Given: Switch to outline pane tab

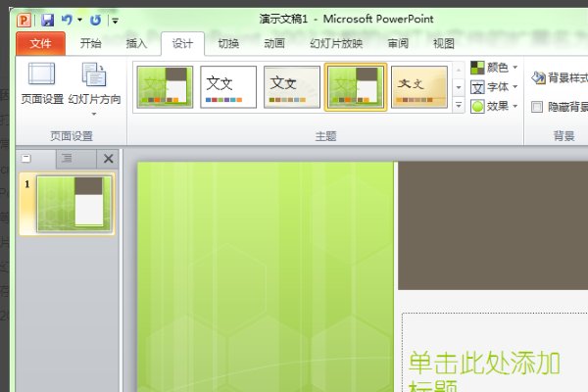Looking at the screenshot, I should pos(76,159).
